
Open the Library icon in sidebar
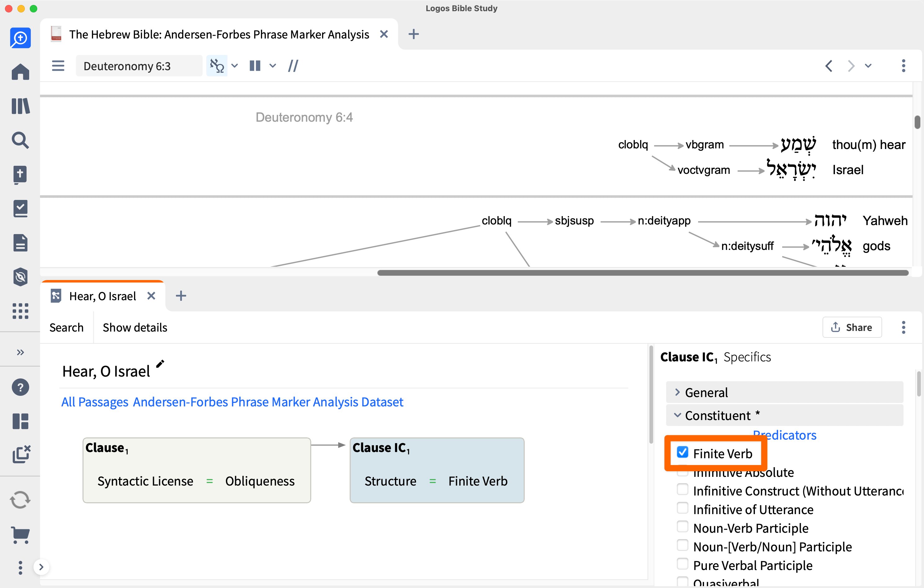[20, 106]
